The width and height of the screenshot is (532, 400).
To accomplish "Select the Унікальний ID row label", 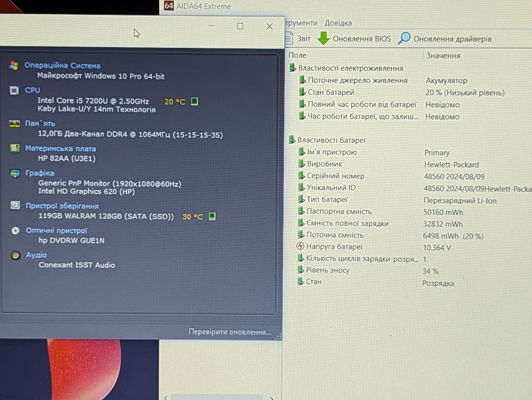I will [x=331, y=188].
